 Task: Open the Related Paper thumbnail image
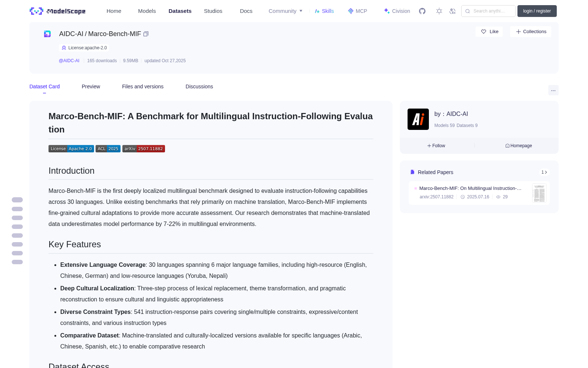539,193
